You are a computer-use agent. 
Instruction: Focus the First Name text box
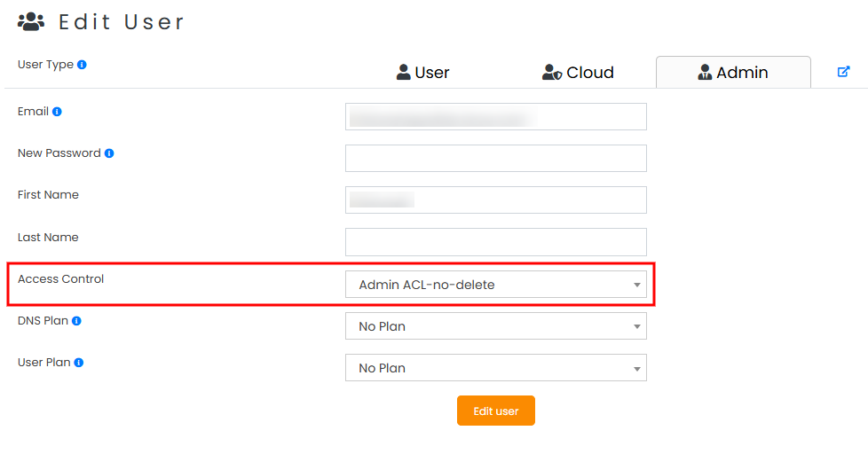coord(495,200)
